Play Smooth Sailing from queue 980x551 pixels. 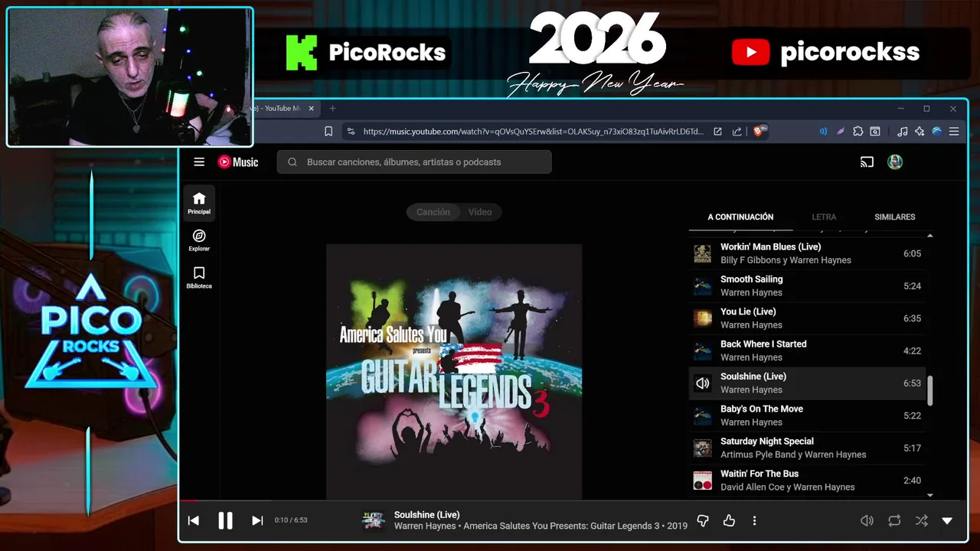click(808, 285)
